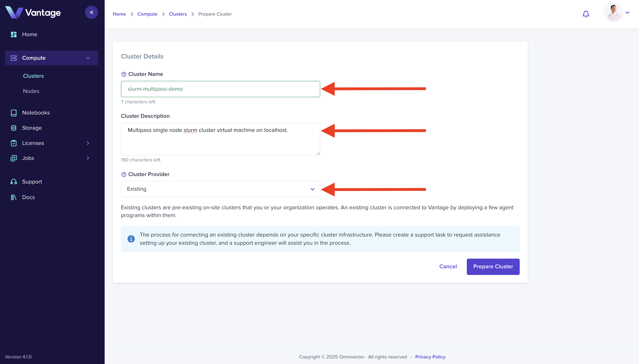Go to Nodes in sidebar
Screen dimensions: 639x364
[31, 91]
